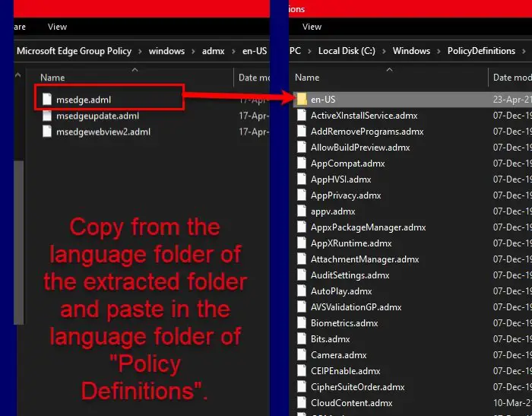Click appv.admx file icon
This screenshot has height=416, width=532.
click(x=302, y=211)
